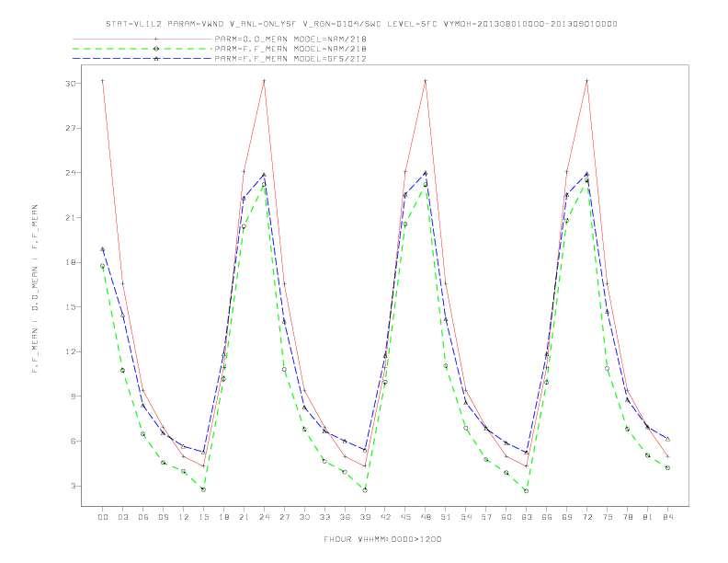728x563 pixels.
Task: Click x-axis forecast hour label 72
Action: (x=587, y=517)
